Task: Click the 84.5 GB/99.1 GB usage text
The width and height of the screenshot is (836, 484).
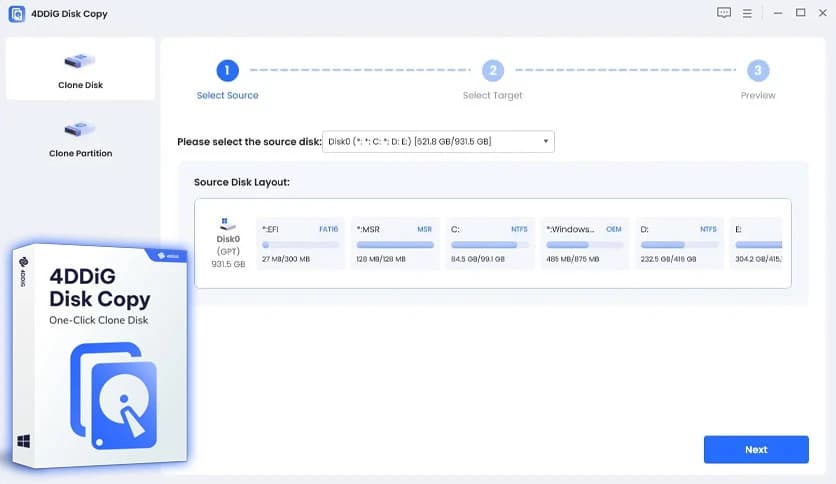Action: [478, 259]
